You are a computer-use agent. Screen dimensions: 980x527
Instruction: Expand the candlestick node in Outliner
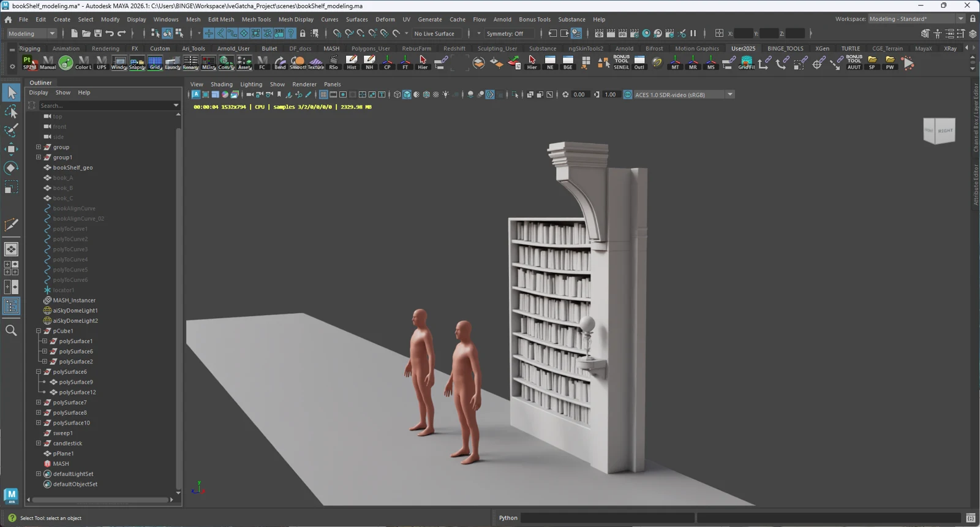[39, 443]
